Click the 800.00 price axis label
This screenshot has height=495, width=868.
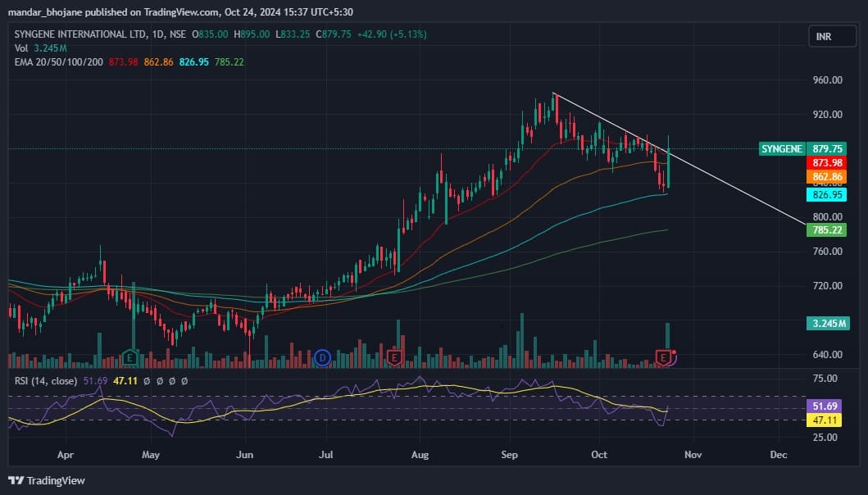[x=828, y=217]
